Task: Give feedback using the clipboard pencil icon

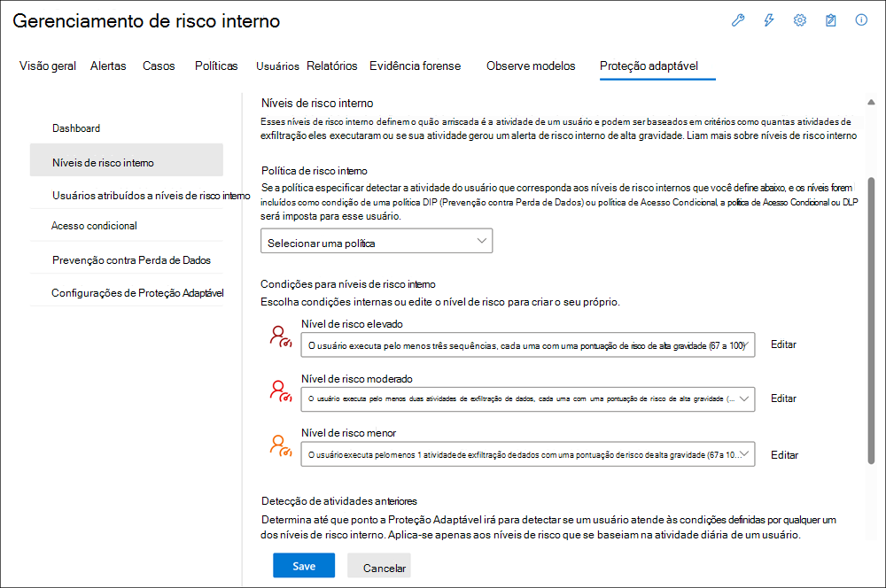Action: [x=831, y=20]
